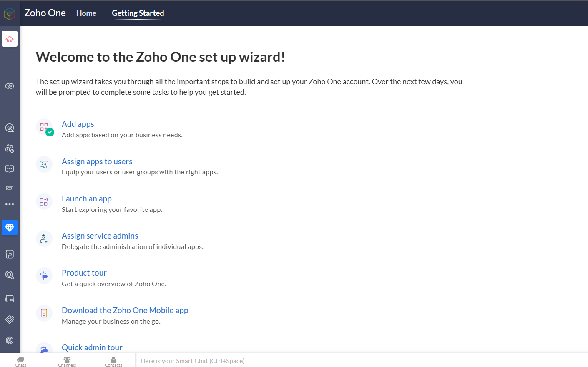Click the Product tour signpost icon

click(x=44, y=276)
